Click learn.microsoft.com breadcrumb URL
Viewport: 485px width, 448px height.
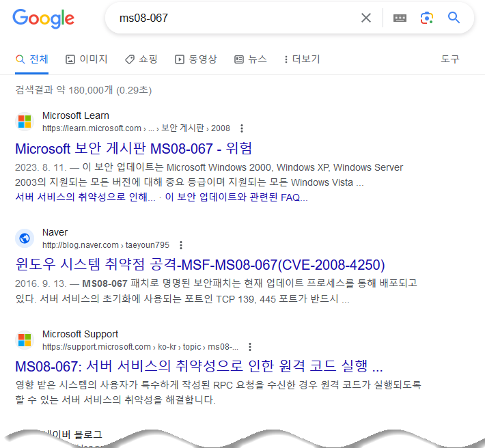click(136, 128)
